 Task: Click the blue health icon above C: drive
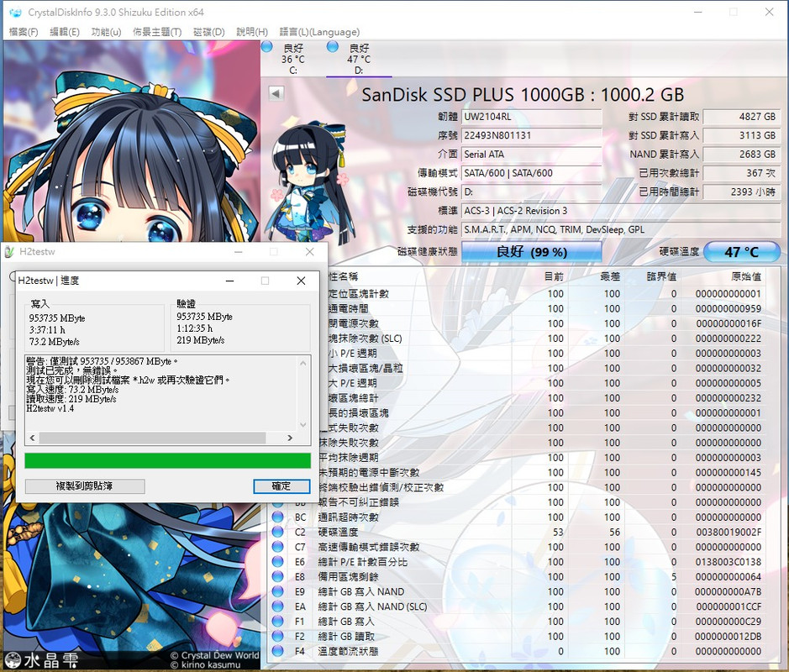click(267, 47)
